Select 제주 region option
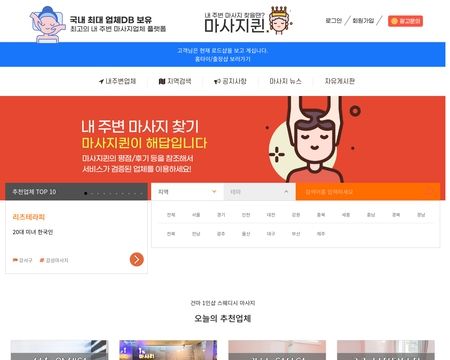The height and width of the screenshot is (360, 450). pyautogui.click(x=321, y=234)
